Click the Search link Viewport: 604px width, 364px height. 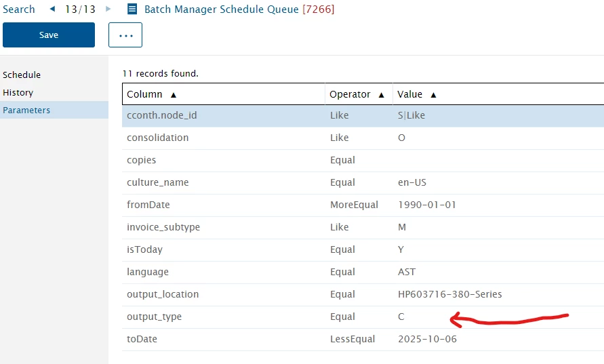[18, 9]
